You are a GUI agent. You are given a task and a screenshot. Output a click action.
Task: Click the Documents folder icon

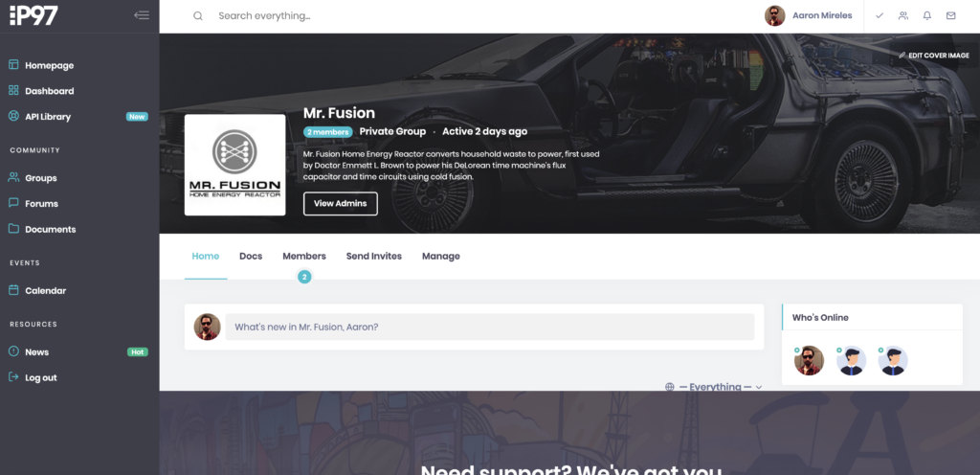coord(13,229)
